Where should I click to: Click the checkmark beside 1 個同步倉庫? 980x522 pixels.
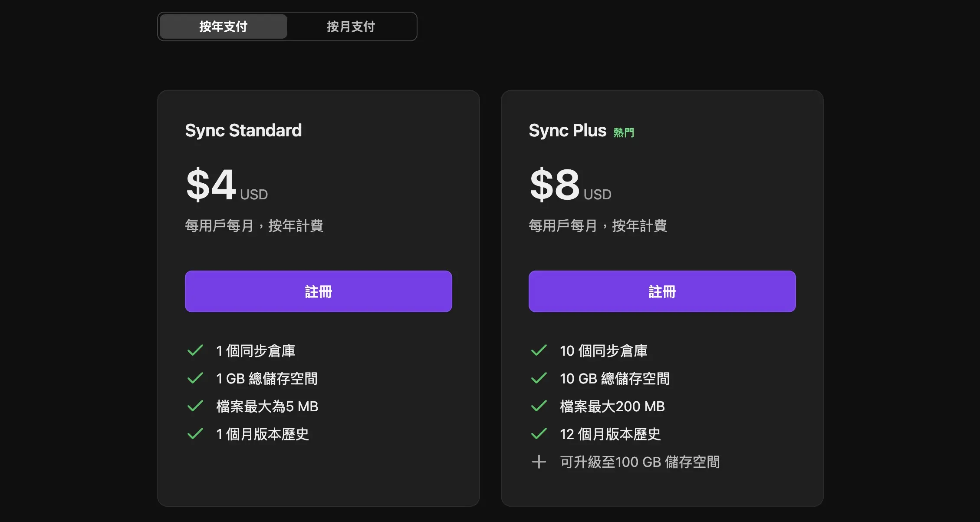coord(195,350)
